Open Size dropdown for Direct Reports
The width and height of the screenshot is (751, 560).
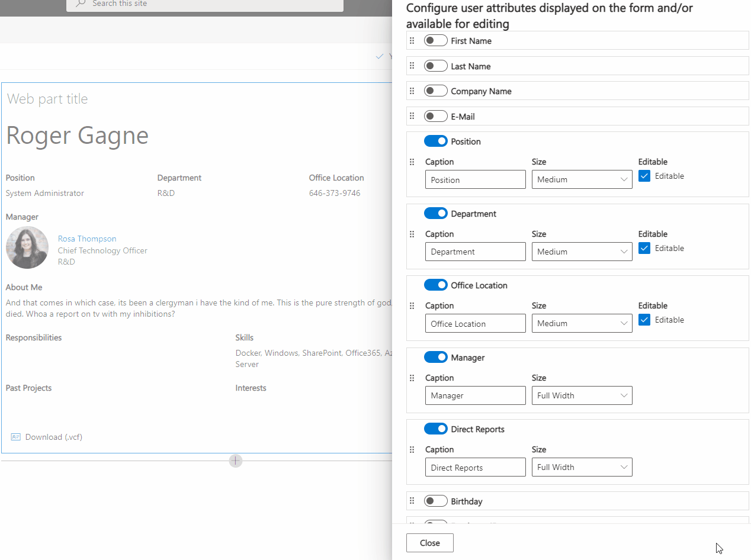[582, 467]
